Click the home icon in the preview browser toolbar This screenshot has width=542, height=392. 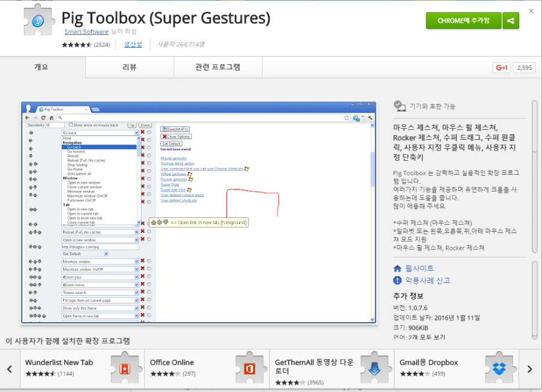(x=52, y=118)
